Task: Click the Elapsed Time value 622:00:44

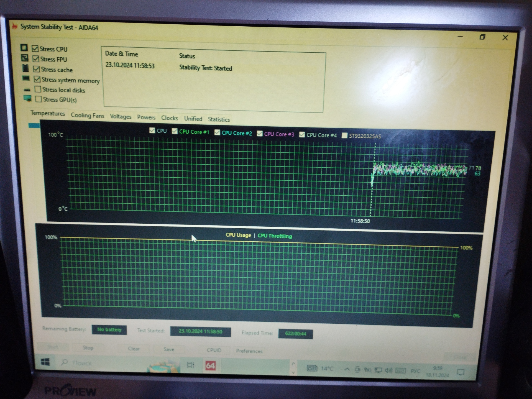Action: click(296, 334)
